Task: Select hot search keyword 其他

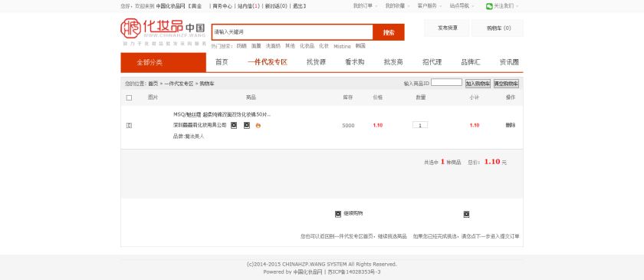Action: [x=290, y=46]
